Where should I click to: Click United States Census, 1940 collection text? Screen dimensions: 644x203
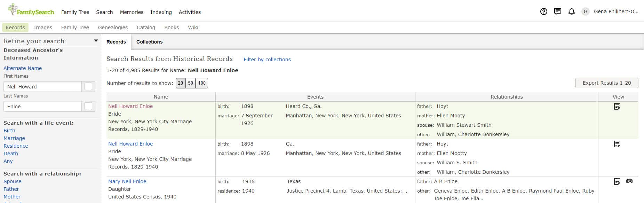(x=142, y=197)
